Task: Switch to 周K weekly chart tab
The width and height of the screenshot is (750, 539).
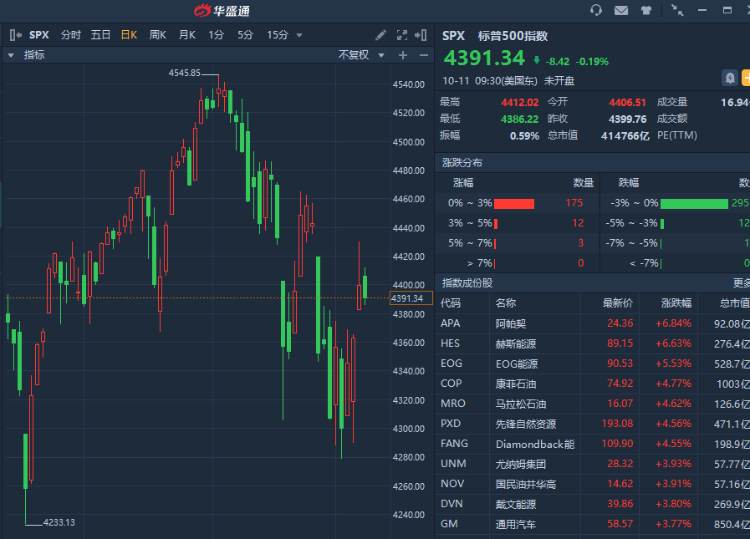Action: 158,35
